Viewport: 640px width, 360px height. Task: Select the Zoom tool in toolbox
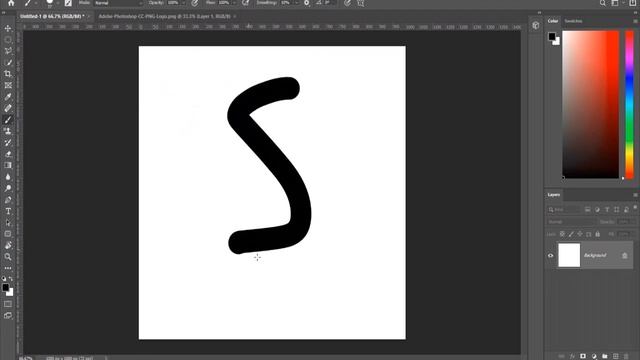click(8, 257)
